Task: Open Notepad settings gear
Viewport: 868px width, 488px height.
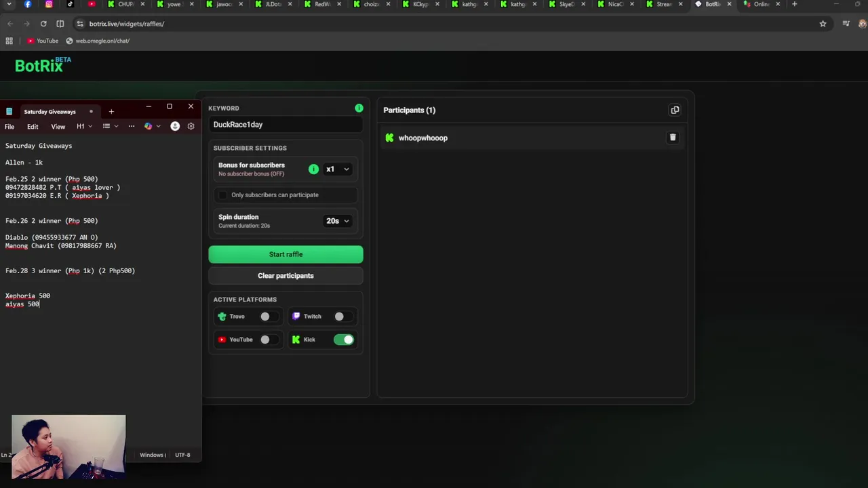Action: 191,126
